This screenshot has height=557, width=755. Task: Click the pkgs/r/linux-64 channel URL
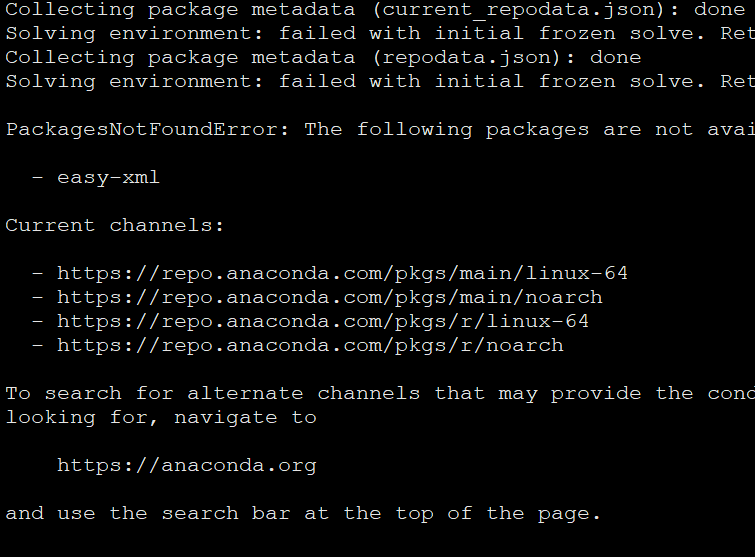tap(323, 322)
